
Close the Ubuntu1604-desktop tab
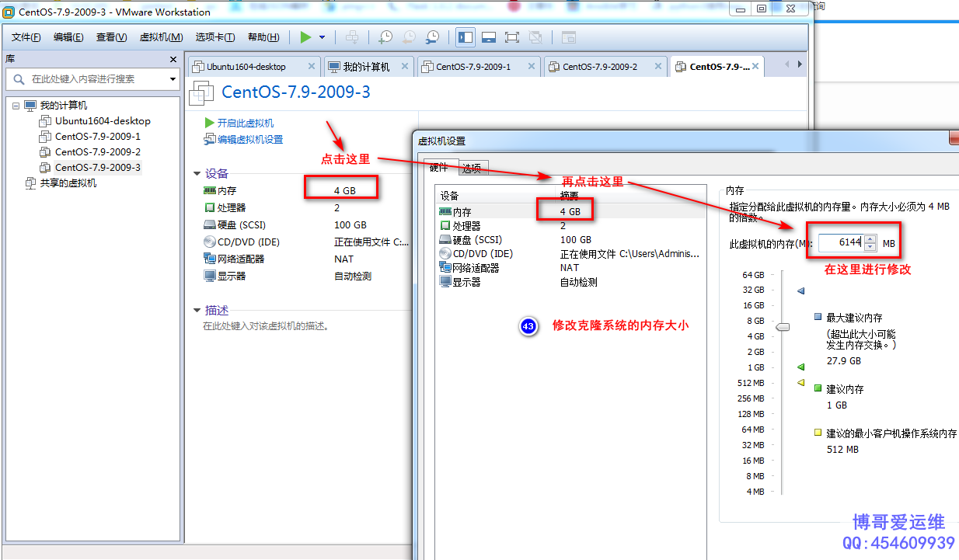pos(311,67)
